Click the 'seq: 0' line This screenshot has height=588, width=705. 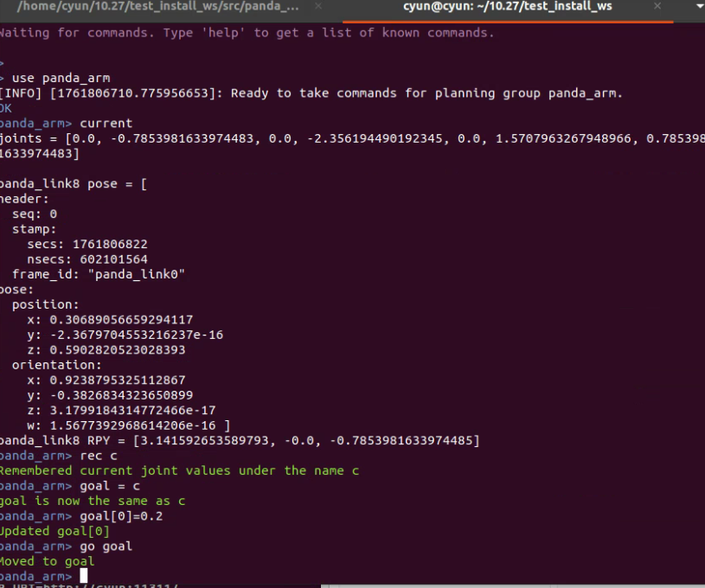click(35, 214)
